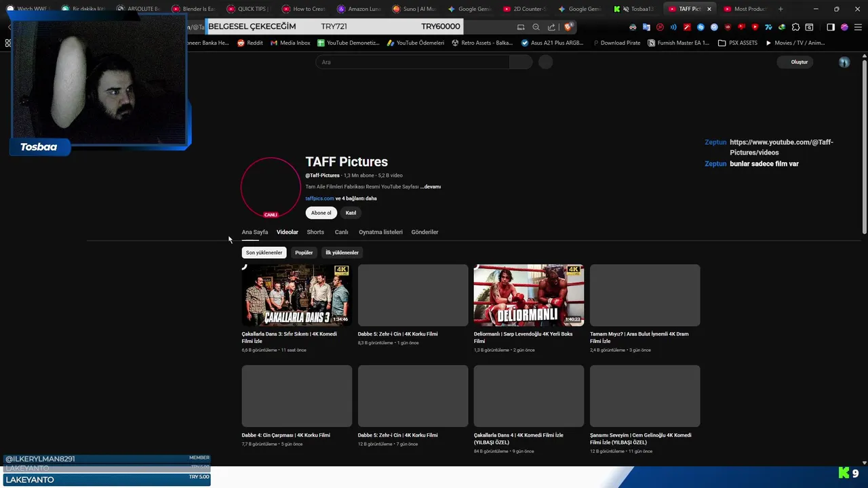
Task: Click the blue sound-waves extension icon
Action: (673, 27)
